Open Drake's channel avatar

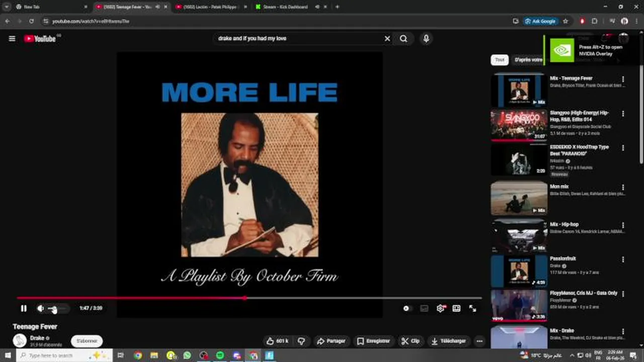20,341
